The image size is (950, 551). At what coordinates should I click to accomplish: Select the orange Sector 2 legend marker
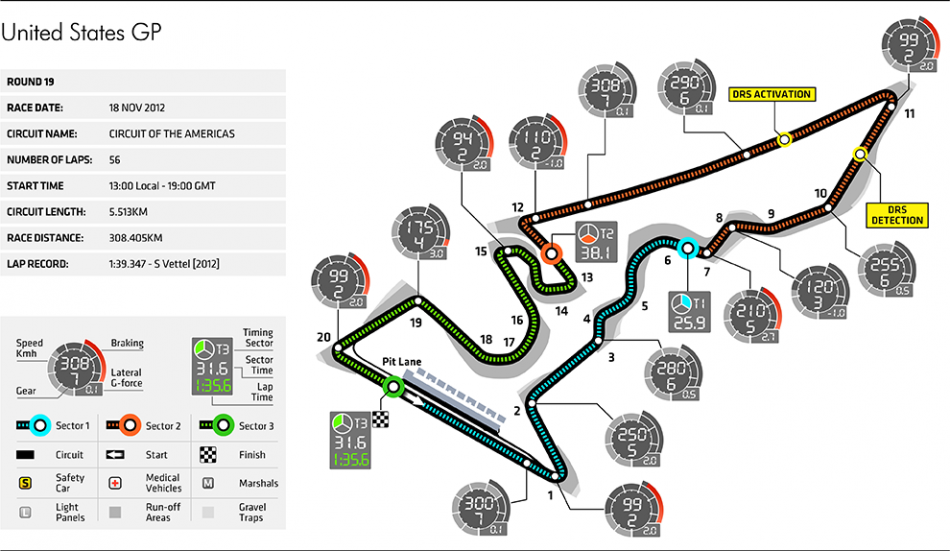coord(130,426)
